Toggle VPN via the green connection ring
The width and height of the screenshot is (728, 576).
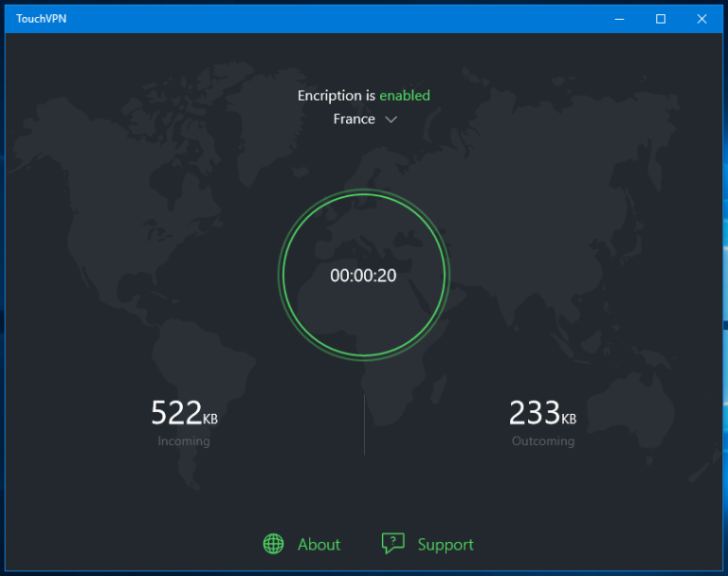point(364,275)
